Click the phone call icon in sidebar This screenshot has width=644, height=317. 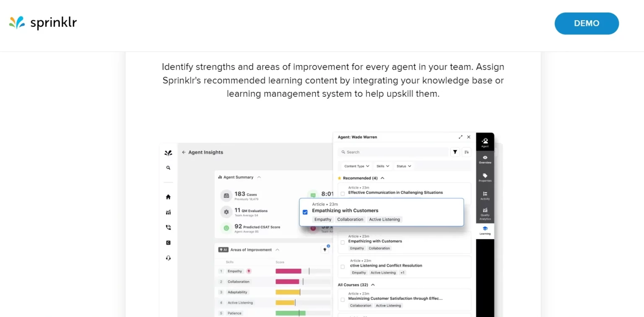click(168, 228)
